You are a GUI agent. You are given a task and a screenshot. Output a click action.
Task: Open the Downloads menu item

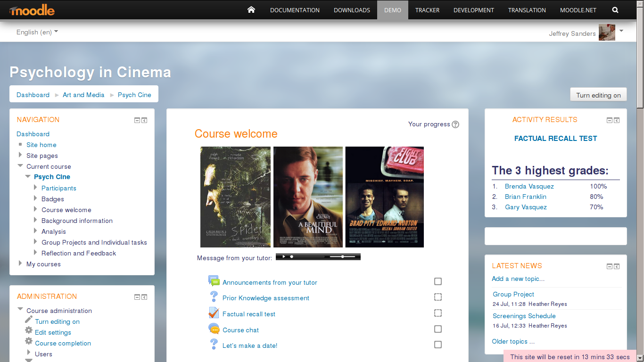tap(352, 10)
